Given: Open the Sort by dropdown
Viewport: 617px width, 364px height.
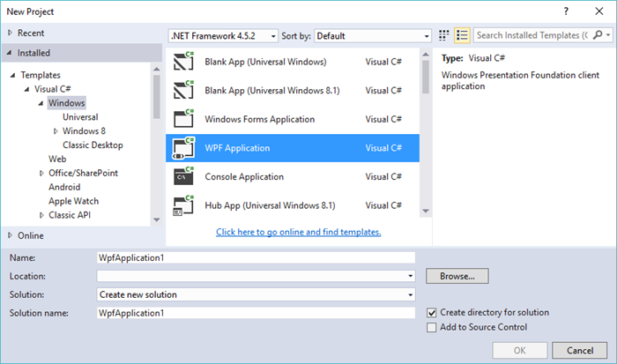Looking at the screenshot, I should pyautogui.click(x=373, y=36).
